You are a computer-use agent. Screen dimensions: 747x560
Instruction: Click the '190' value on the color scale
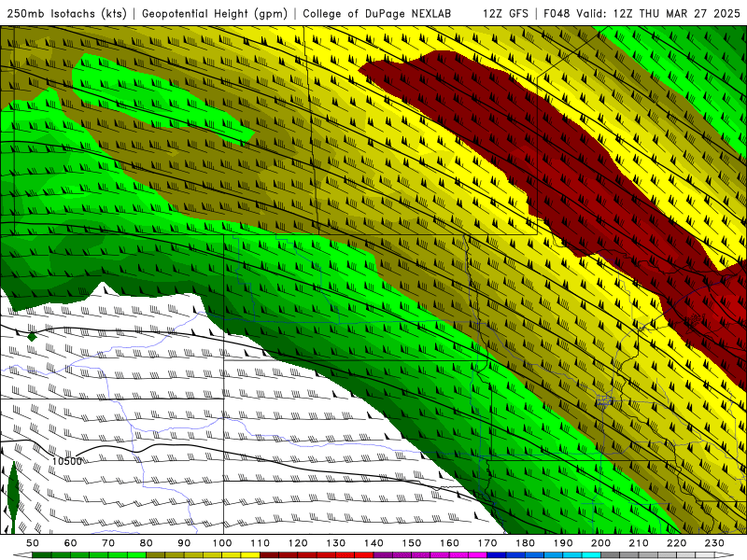click(x=563, y=543)
